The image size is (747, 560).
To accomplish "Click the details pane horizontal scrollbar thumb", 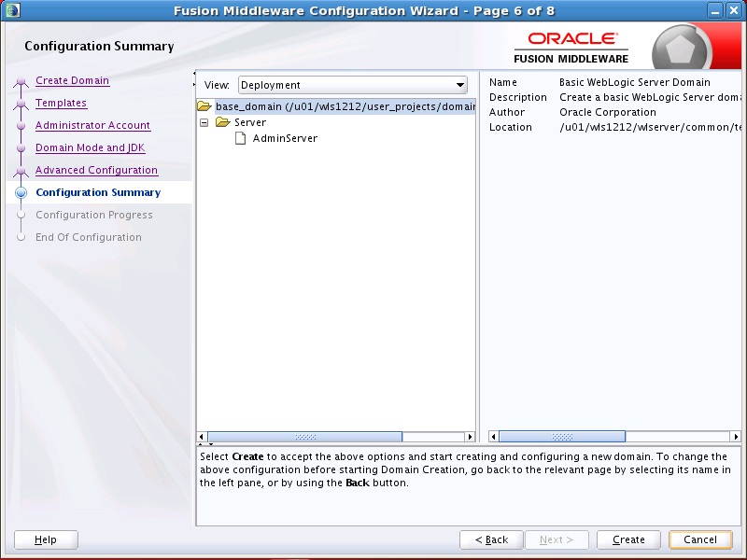I will (x=562, y=436).
